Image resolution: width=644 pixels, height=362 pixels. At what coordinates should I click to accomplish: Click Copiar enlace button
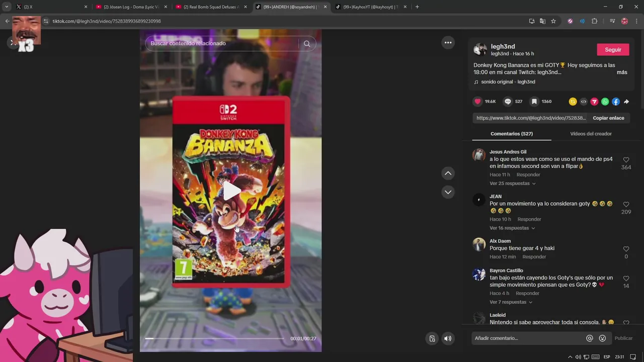click(x=608, y=118)
